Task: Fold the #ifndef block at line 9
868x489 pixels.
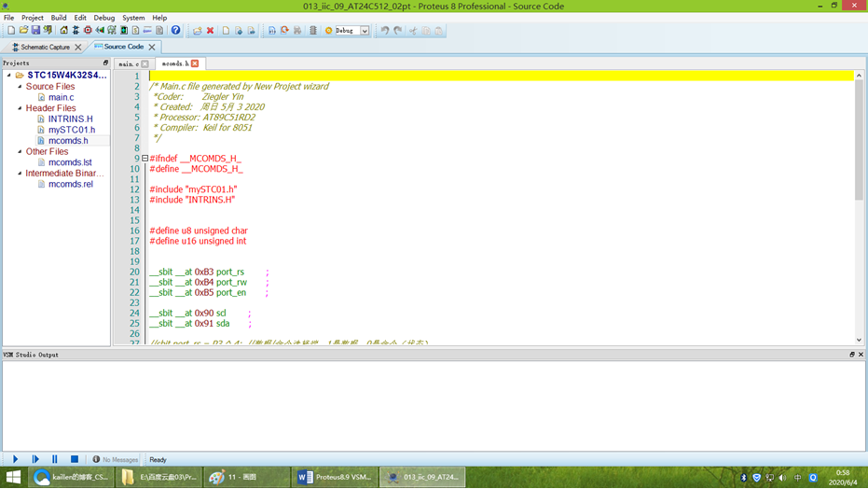Action: pos(145,159)
